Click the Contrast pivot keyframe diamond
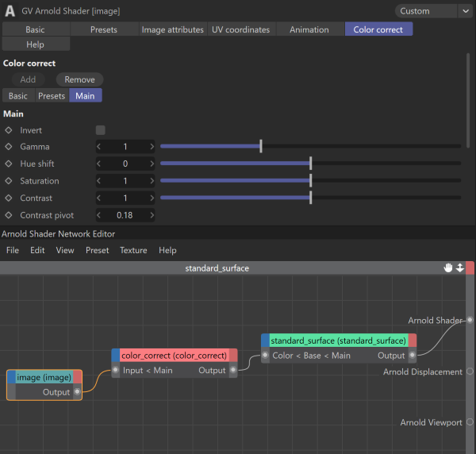The image size is (476, 454). pyautogui.click(x=9, y=215)
